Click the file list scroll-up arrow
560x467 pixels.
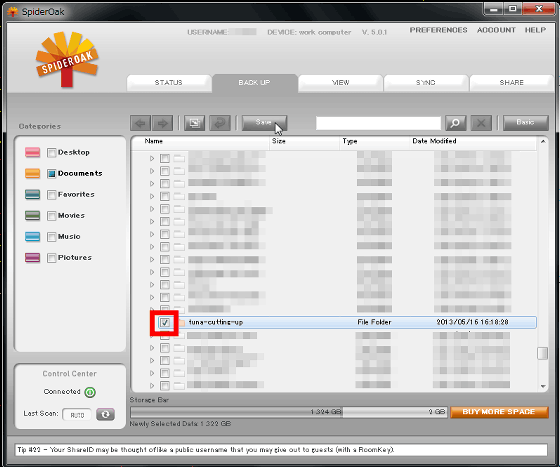coord(542,142)
